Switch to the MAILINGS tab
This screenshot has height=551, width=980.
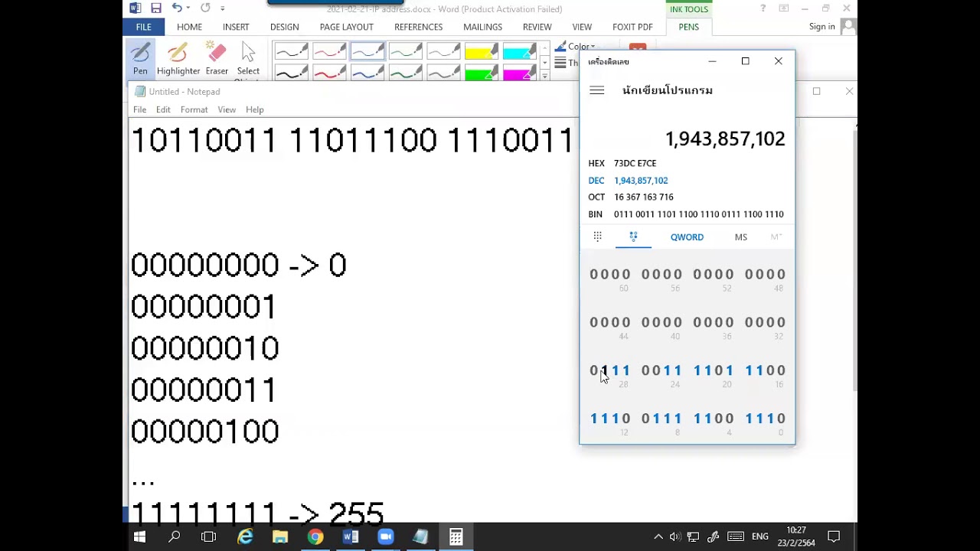click(x=482, y=27)
